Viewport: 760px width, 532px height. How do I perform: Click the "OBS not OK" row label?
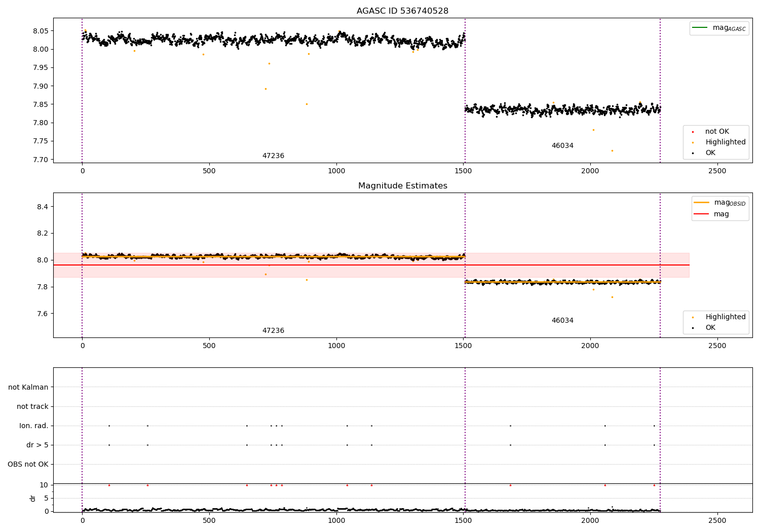[28, 465]
